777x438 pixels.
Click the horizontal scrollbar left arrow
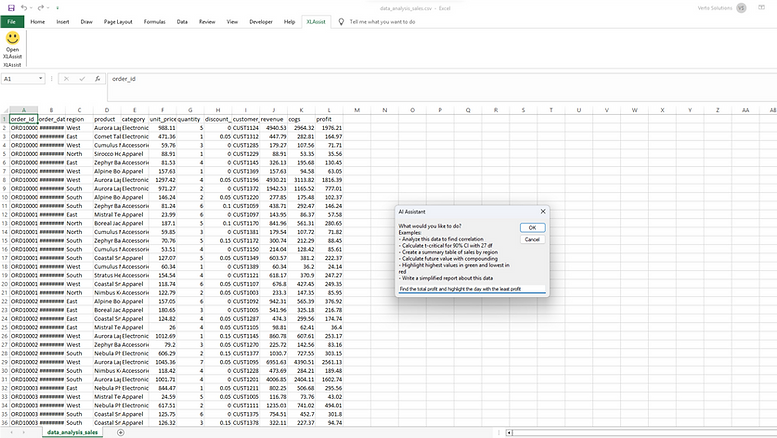509,433
